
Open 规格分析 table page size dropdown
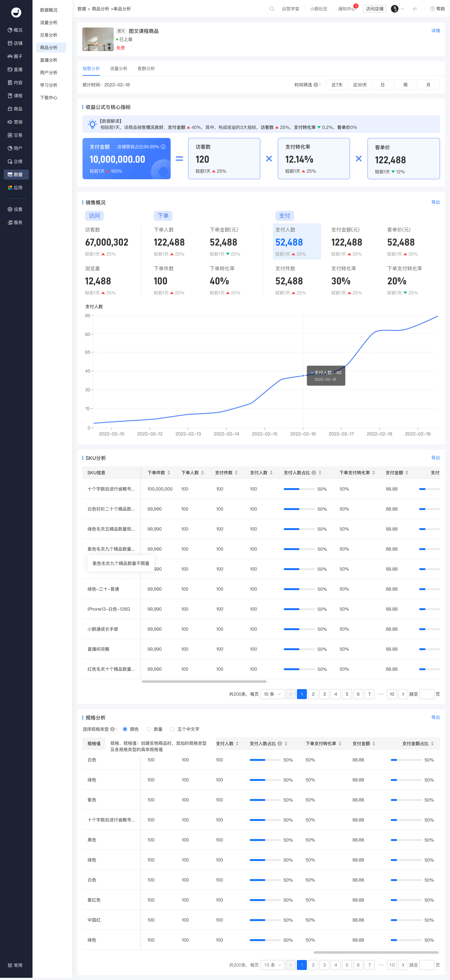272,965
